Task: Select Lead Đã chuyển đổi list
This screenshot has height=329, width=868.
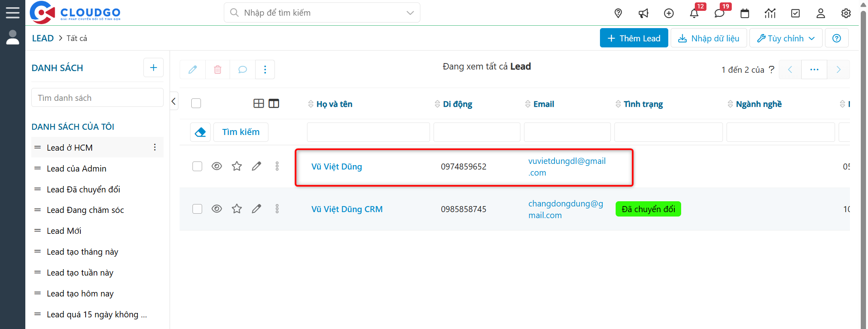Action: pyautogui.click(x=83, y=190)
